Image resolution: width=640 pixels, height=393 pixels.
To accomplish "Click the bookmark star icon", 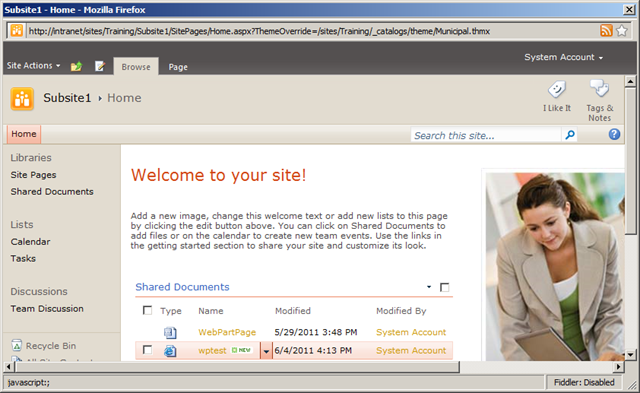I will coord(622,31).
